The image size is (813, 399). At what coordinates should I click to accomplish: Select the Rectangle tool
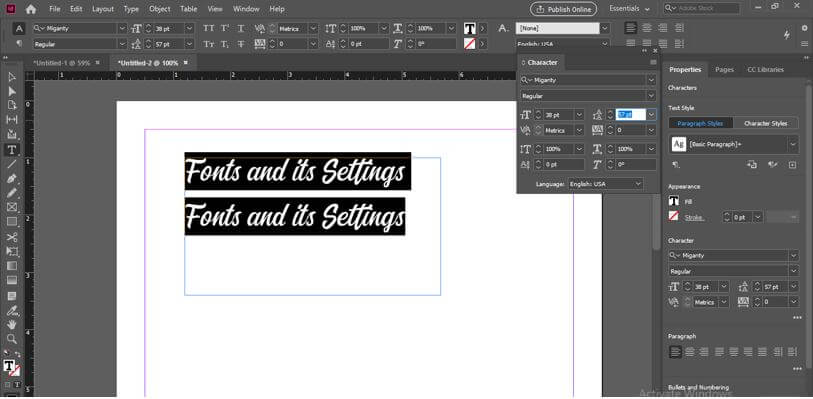pyautogui.click(x=12, y=222)
